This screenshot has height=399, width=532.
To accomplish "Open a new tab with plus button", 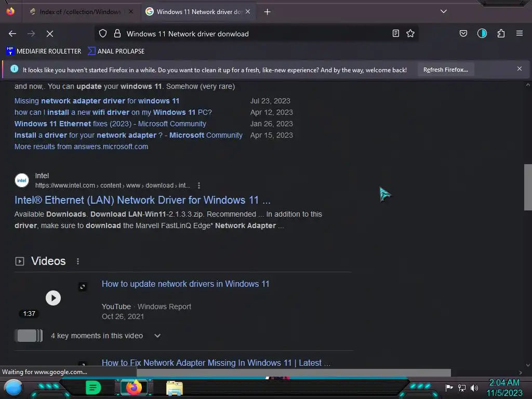I will click(268, 12).
